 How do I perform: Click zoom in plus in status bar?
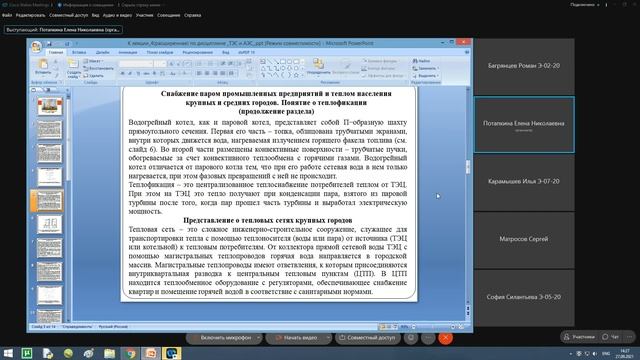point(453,327)
